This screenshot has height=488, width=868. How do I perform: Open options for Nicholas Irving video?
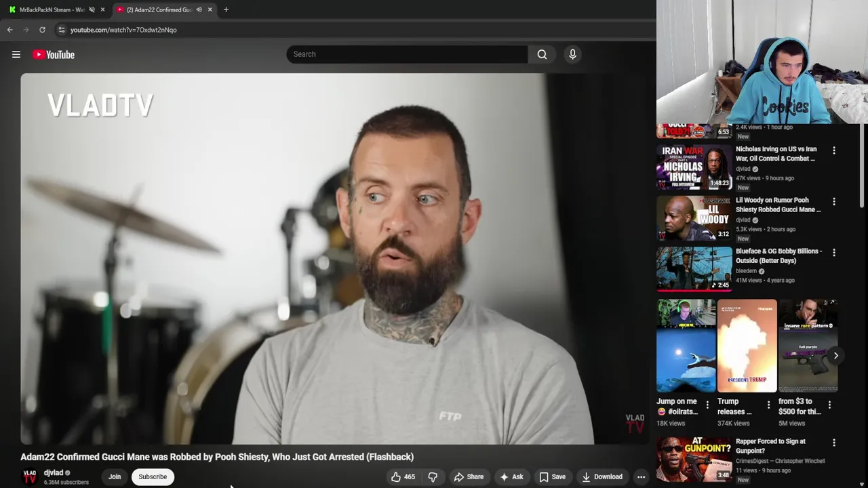[x=834, y=150]
